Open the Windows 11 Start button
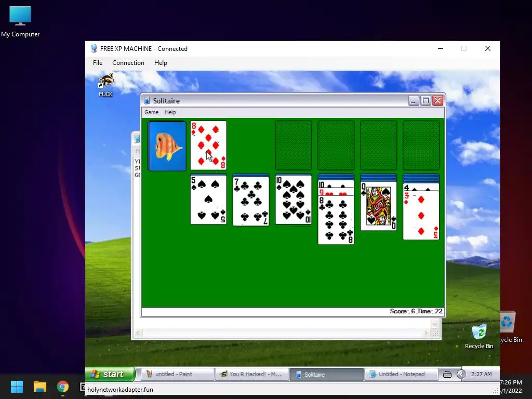The image size is (532, 399). coord(17,387)
